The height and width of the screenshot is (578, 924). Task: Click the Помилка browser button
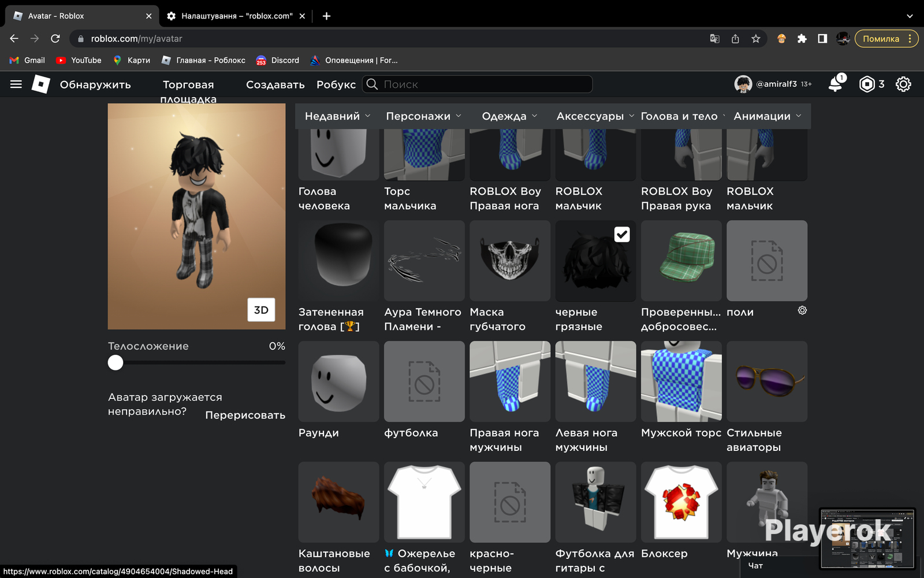coord(886,39)
